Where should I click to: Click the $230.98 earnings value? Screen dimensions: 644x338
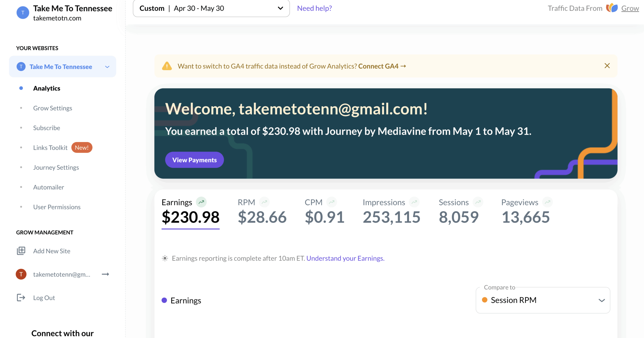pos(190,217)
